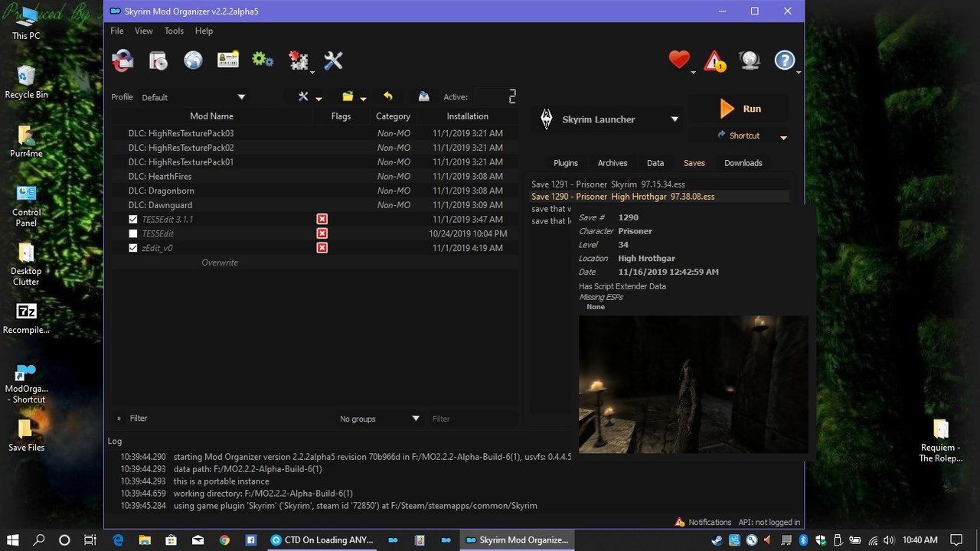Open the Profile Default dropdown
The width and height of the screenshot is (980, 551).
tap(193, 97)
